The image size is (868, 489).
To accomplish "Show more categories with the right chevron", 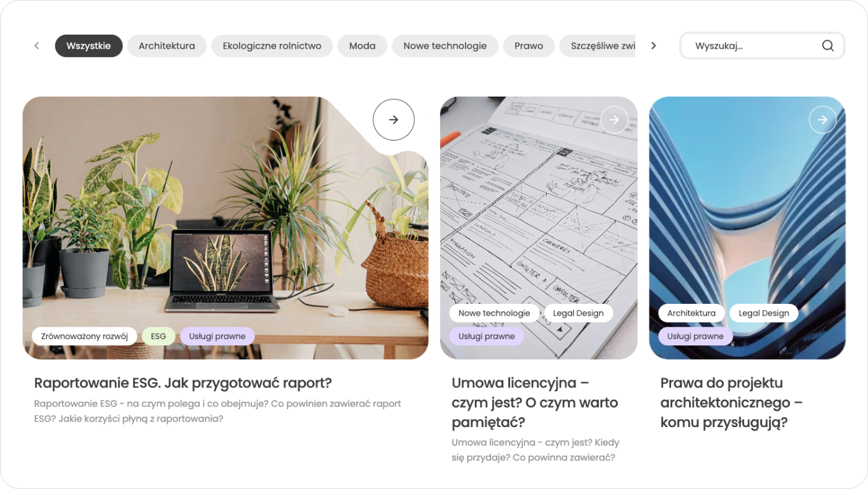I will click(653, 46).
